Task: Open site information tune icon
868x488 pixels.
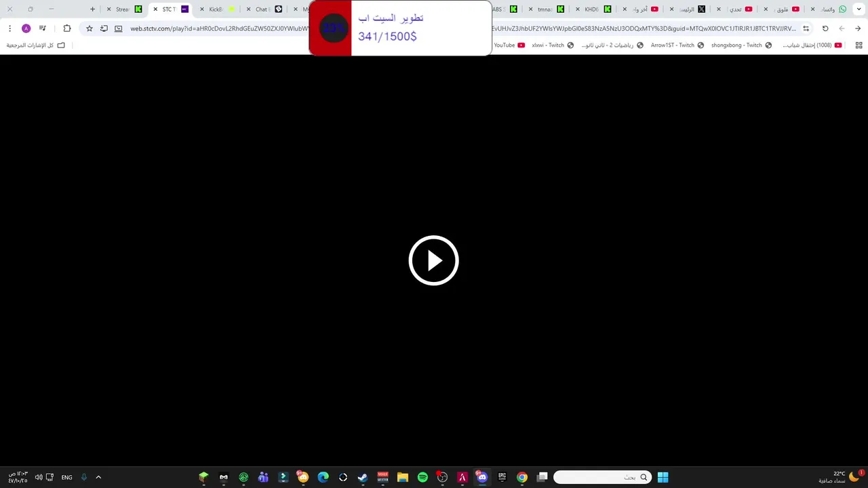Action: tap(806, 28)
